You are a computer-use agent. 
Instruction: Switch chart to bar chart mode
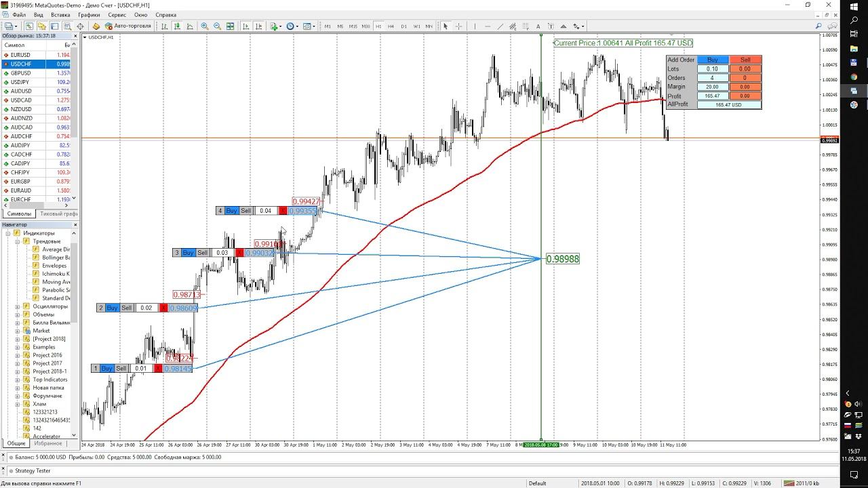tap(165, 26)
